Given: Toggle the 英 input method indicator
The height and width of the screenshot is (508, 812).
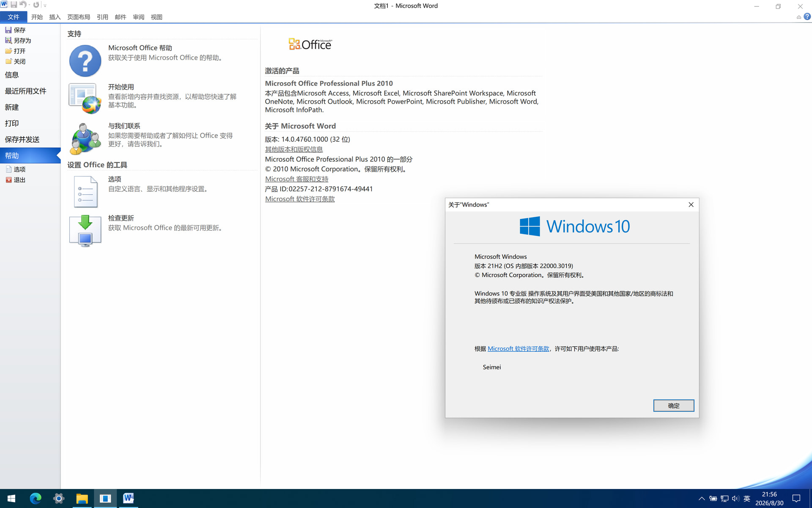Looking at the screenshot, I should tap(747, 498).
